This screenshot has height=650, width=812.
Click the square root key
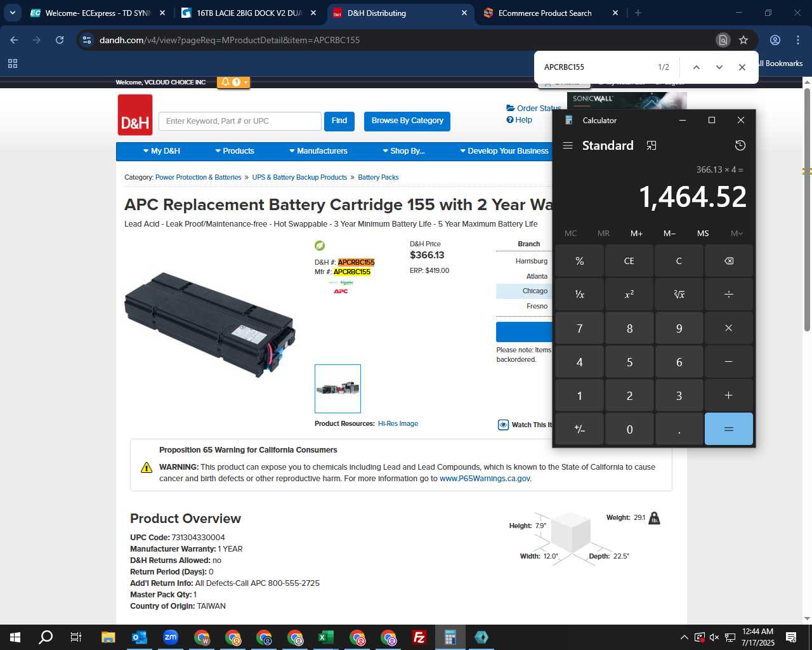tap(679, 294)
